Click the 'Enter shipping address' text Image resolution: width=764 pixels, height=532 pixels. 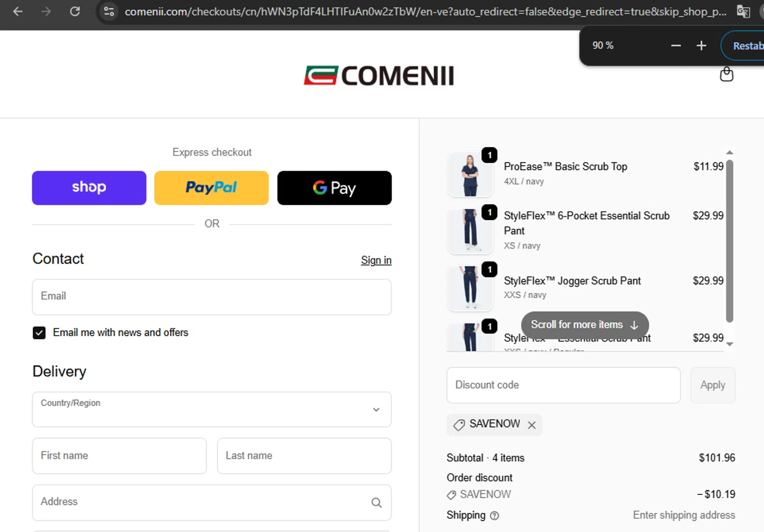click(x=684, y=515)
